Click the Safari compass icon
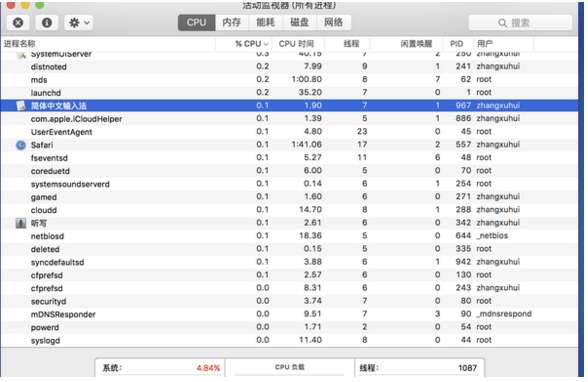588x382 pixels. pyautogui.click(x=21, y=145)
